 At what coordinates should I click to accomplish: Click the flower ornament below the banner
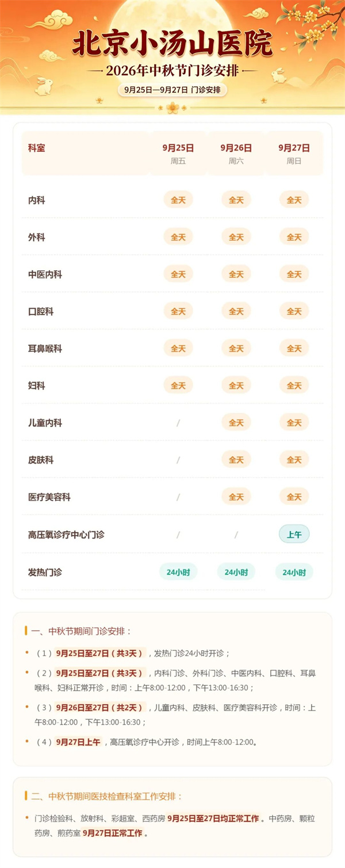172,107
